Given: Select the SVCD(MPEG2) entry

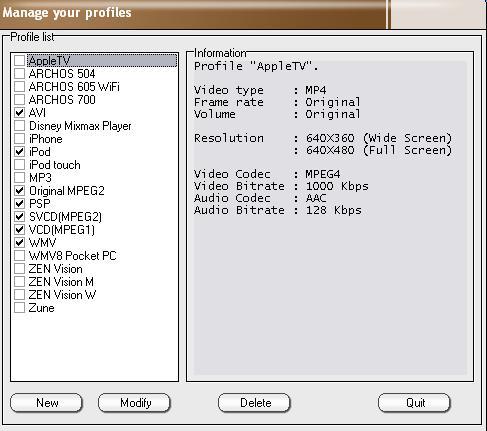Looking at the screenshot, I should (x=65, y=217).
